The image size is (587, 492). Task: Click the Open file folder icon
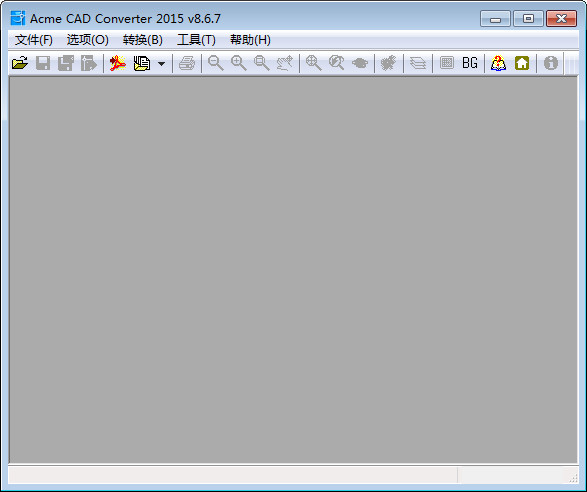[x=20, y=63]
